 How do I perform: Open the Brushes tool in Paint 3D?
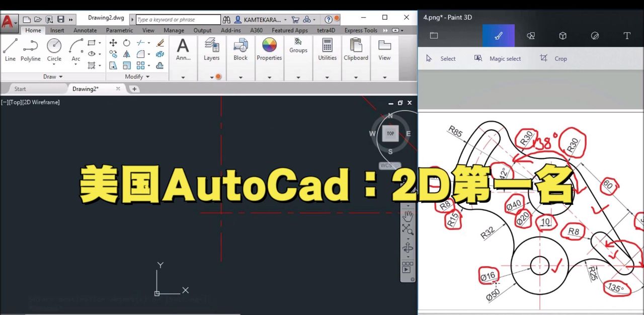498,36
